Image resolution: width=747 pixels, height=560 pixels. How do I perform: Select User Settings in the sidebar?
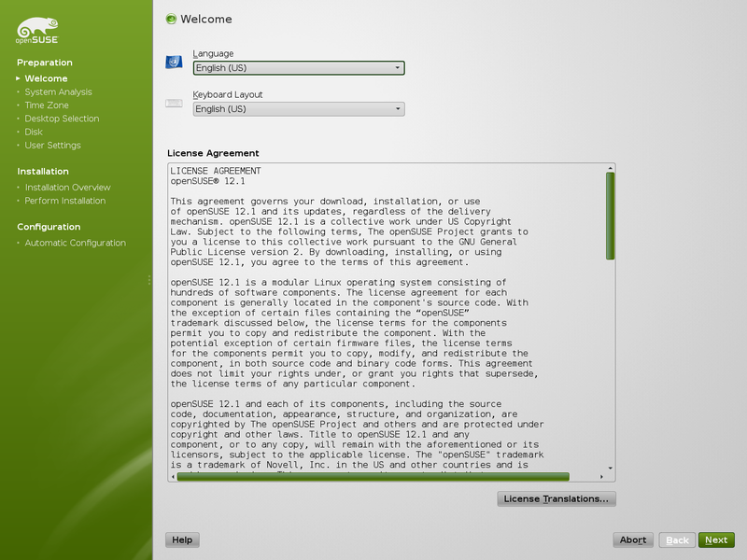[52, 146]
